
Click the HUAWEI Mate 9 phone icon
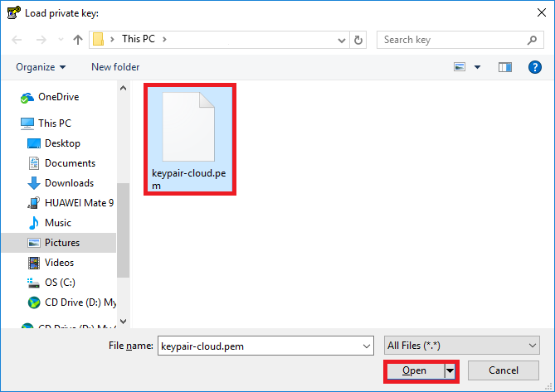34,203
